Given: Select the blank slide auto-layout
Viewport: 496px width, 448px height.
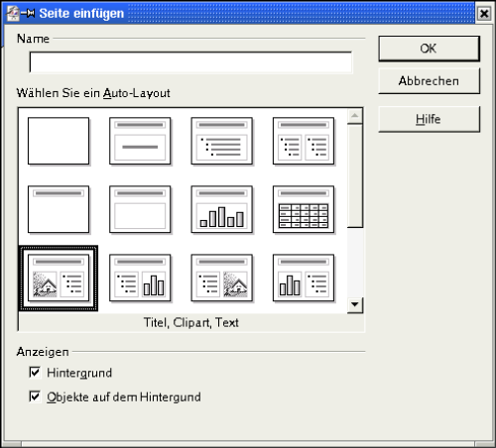Looking at the screenshot, I should point(59,141).
